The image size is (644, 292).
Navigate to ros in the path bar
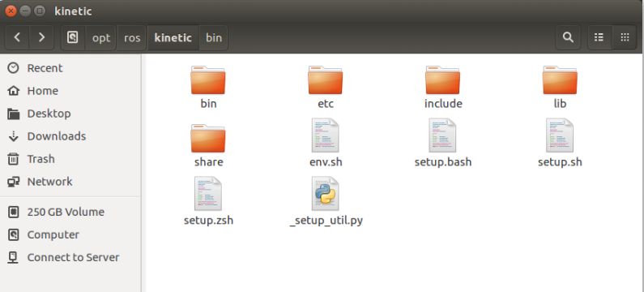coord(132,38)
